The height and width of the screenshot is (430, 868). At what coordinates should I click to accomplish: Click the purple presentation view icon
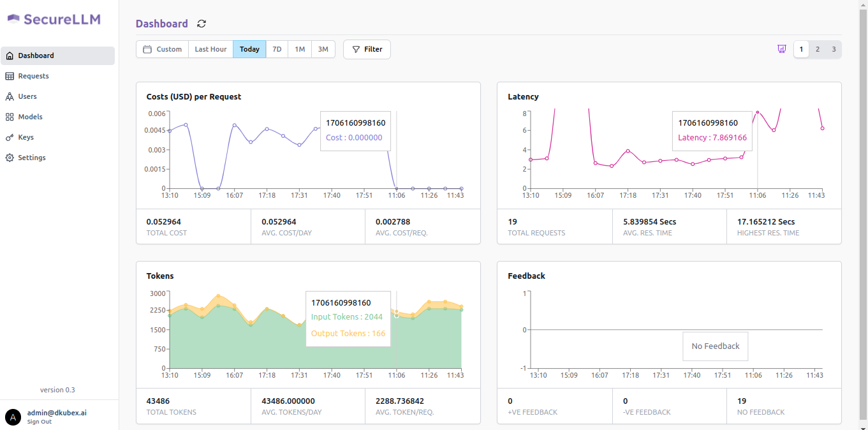781,49
